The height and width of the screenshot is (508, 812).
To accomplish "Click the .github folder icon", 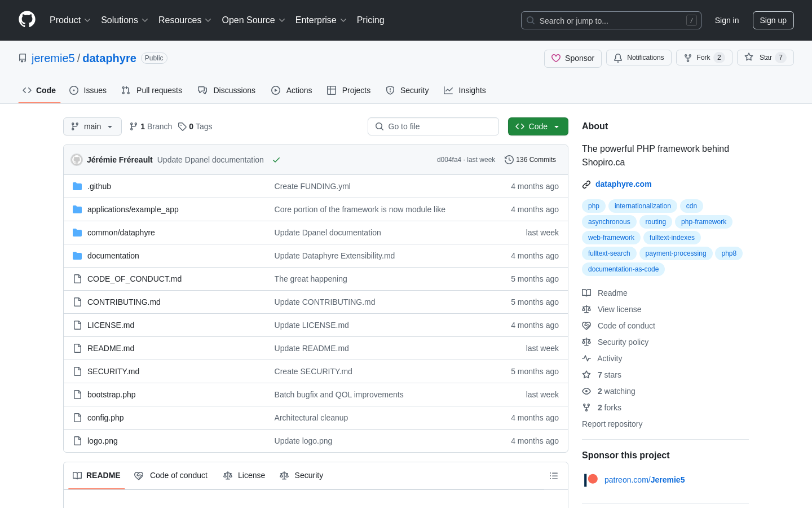I will [x=77, y=186].
